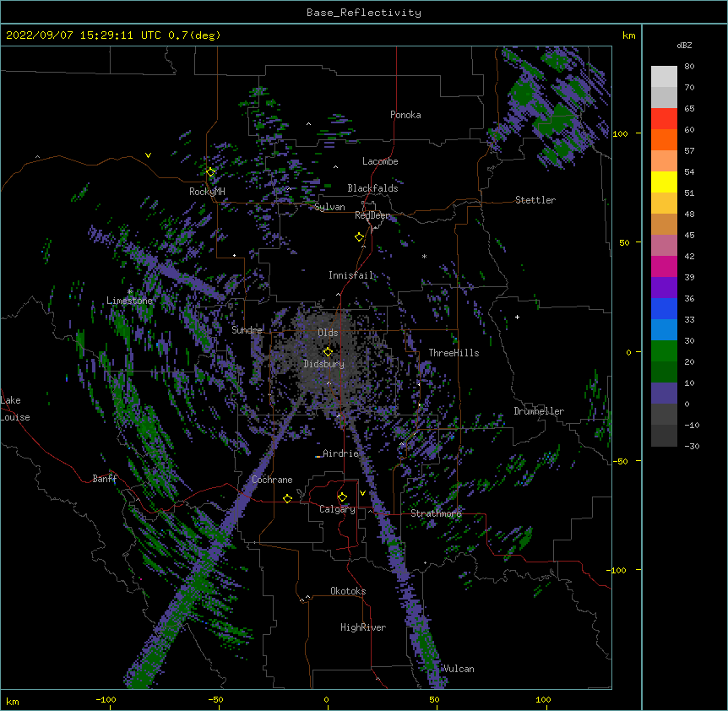This screenshot has height=711, width=728.
Task: Click the Lake Louise label
Action: 15,409
